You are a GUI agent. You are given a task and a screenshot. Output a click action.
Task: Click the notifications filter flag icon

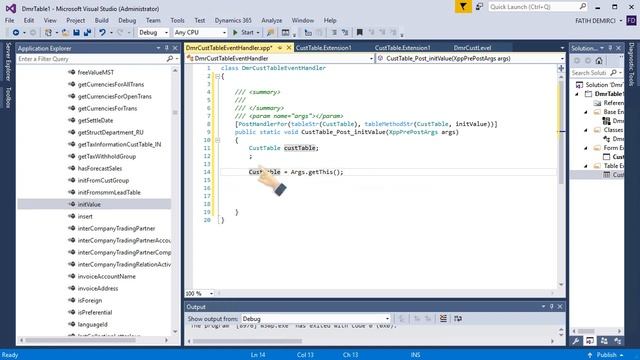coord(463,7)
